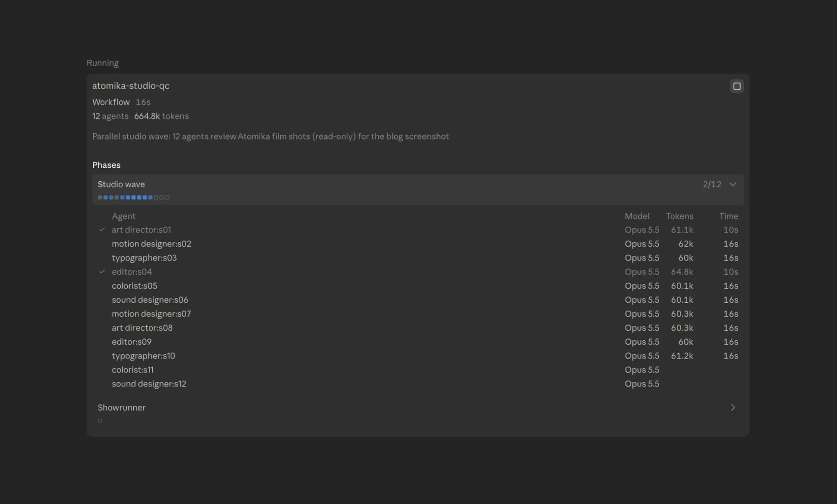Collapse the Studio wave phase chevron
This screenshot has height=504, width=837.
pos(732,184)
